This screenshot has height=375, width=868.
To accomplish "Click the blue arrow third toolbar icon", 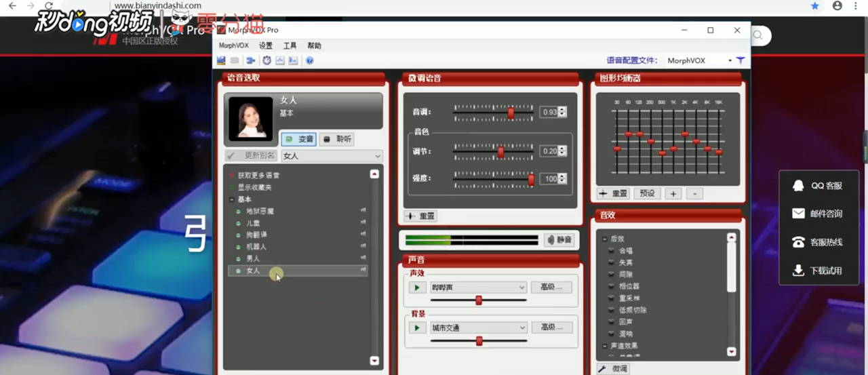I will (x=251, y=60).
